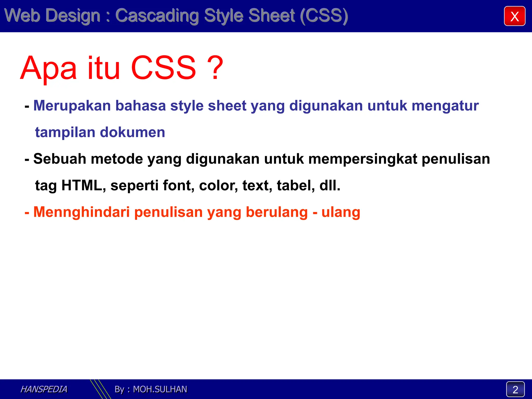Select the 'Apa itu CSS ?' heading
Viewport: 532px width, 399px height.
[122, 68]
